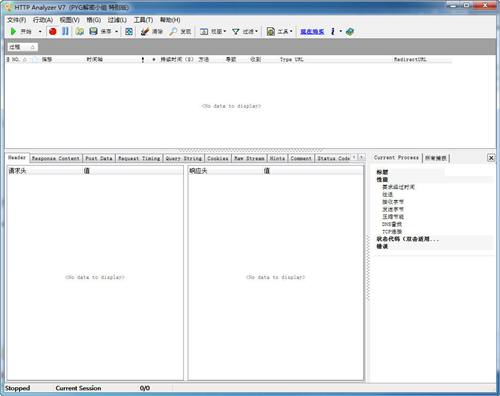Open the dropdown arrow next to Start button
Screen dimensions: 500x396
40,32
